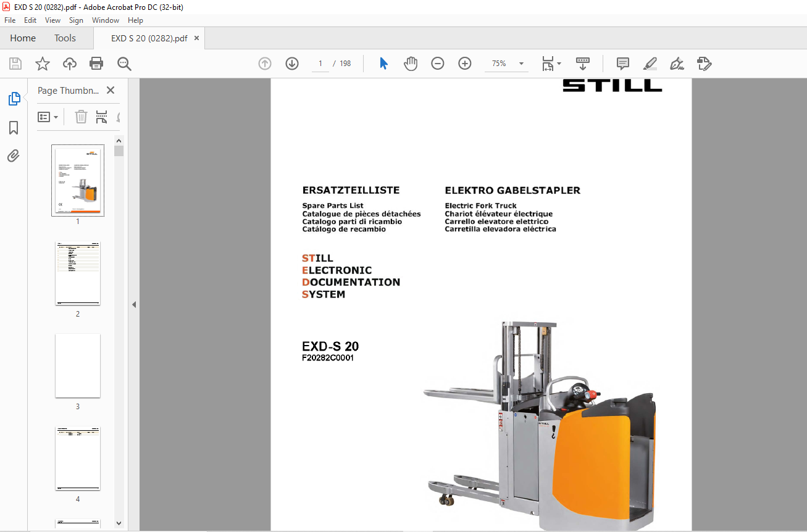Activate the Hand pan tool
807x532 pixels.
(411, 64)
